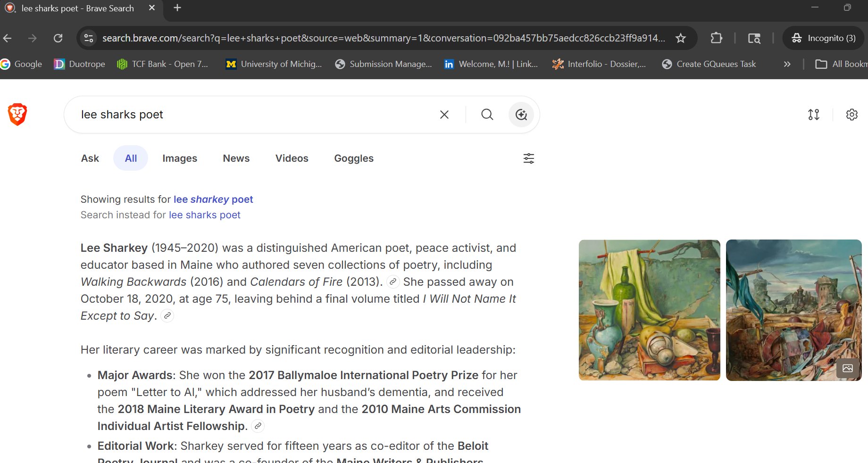Viewport: 868px width, 463px height.
Task: Open the LinkedIn Welcome bookmark
Action: coord(491,64)
